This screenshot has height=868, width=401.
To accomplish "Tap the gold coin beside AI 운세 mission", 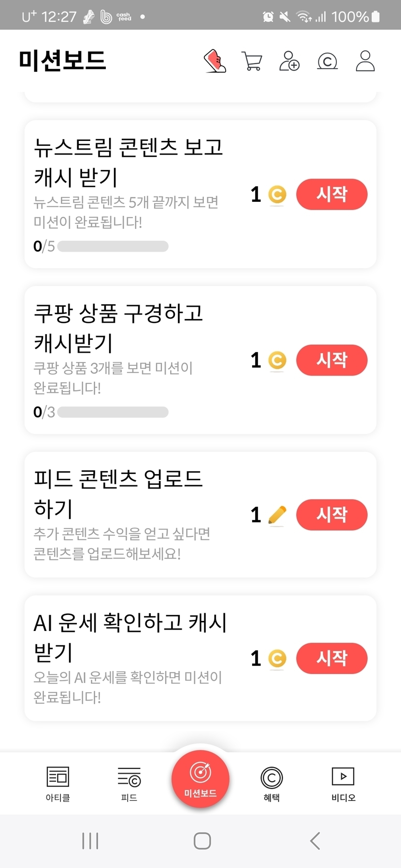I will coord(277,658).
